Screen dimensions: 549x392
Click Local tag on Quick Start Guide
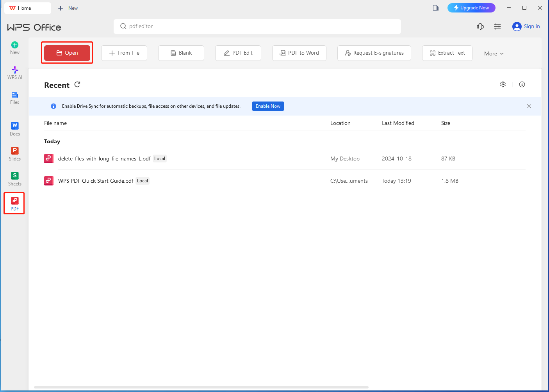(x=143, y=181)
